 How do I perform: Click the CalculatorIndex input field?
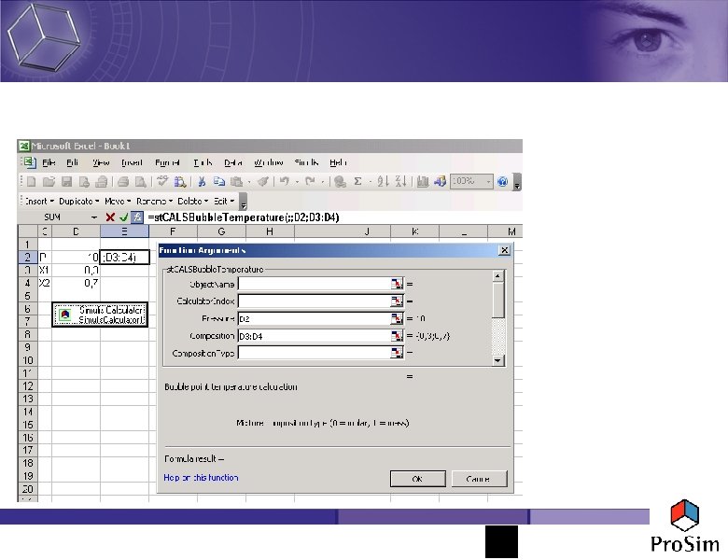click(x=315, y=301)
